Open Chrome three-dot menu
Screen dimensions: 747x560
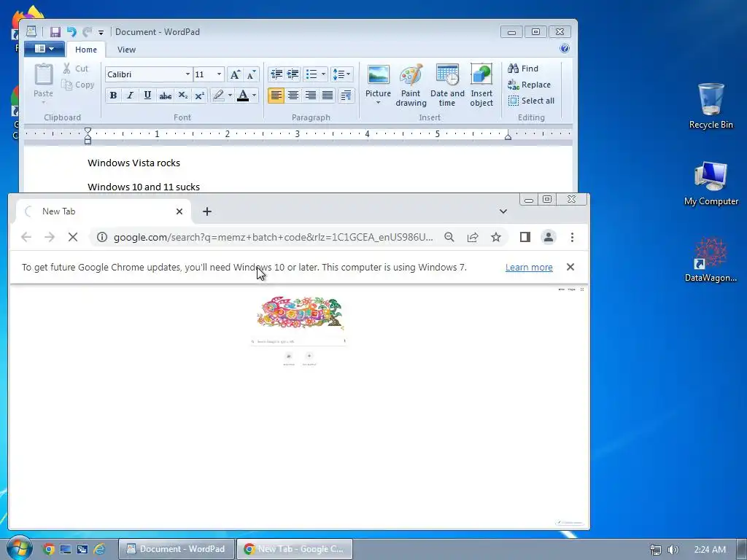pyautogui.click(x=572, y=237)
